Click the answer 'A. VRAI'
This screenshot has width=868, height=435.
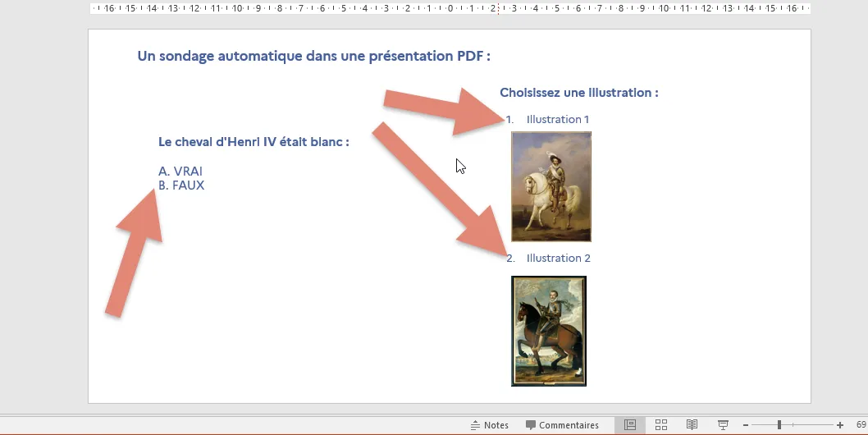[x=180, y=172]
